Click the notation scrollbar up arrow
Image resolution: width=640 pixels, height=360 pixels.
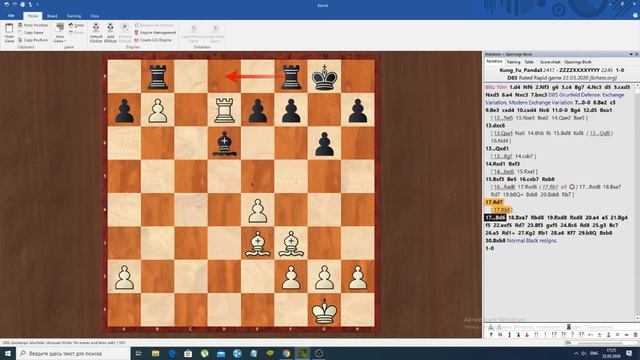[637, 86]
